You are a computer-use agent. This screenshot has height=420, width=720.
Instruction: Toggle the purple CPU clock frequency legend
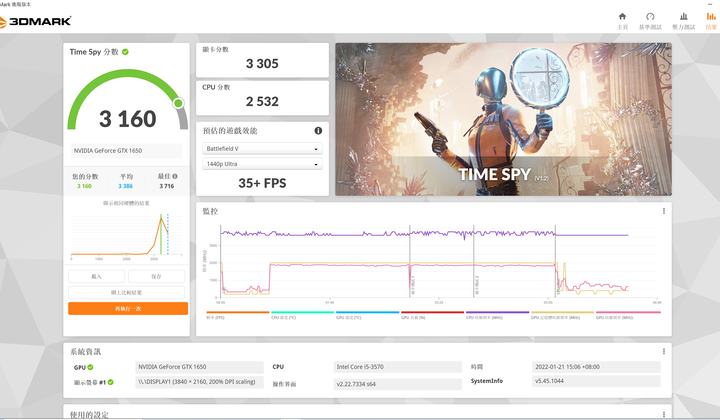click(x=497, y=314)
